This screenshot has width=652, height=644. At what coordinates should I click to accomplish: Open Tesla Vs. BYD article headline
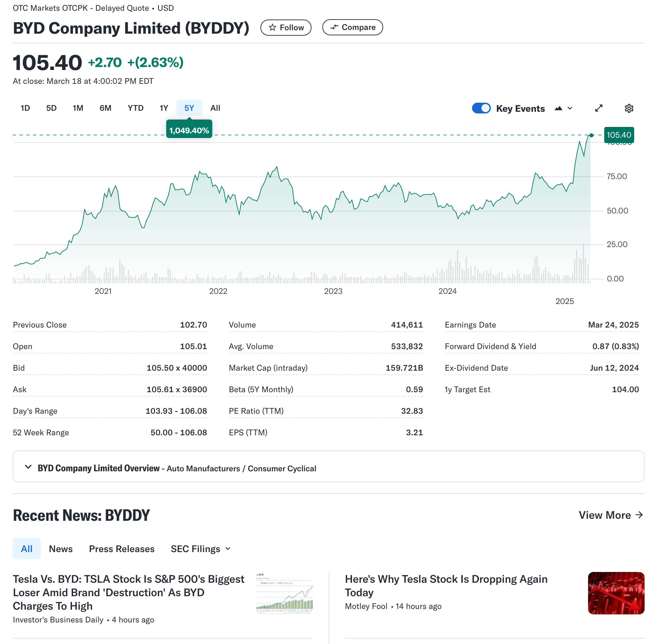128,593
